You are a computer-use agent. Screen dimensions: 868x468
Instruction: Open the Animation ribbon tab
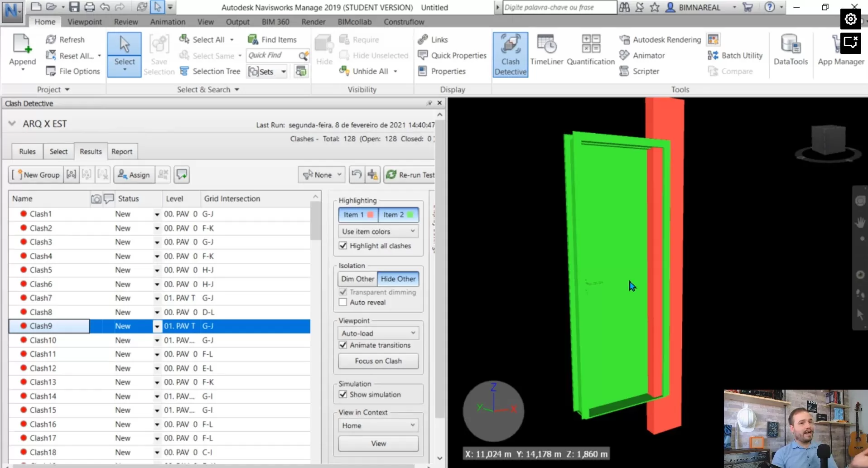pos(168,22)
